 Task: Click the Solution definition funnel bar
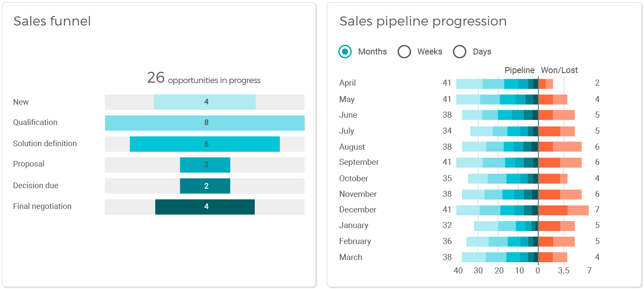[x=205, y=144]
